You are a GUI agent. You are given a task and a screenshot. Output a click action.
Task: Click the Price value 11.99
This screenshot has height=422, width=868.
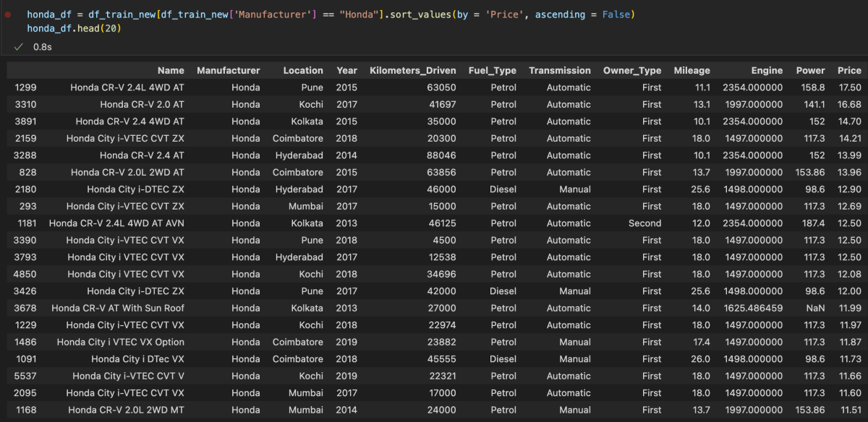(x=849, y=308)
